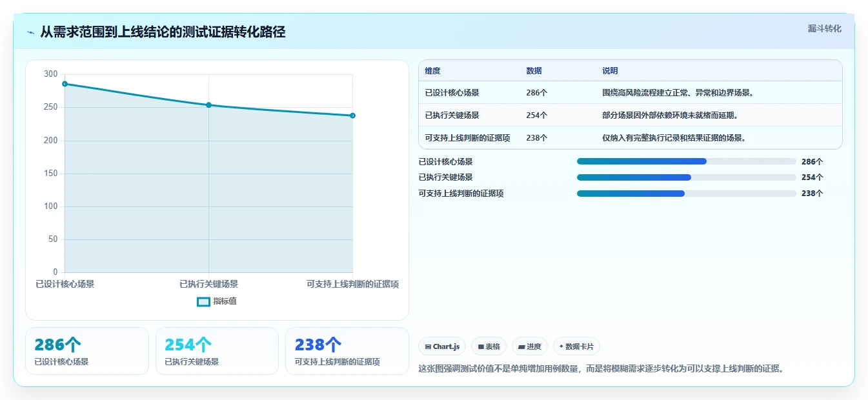This screenshot has width=868, height=400.
Task: Click chart data point for 已设计核心场景
Action: (65, 84)
